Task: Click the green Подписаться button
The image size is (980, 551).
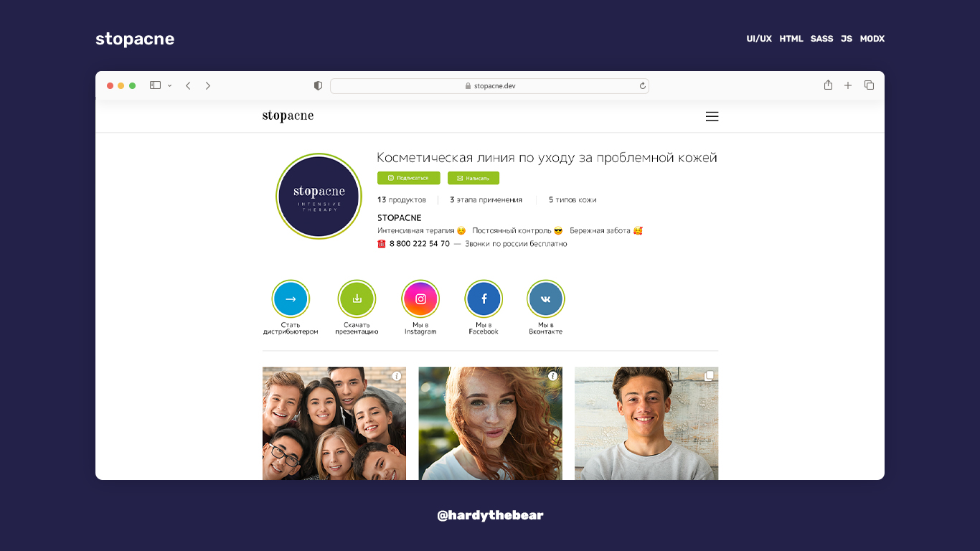Action: pyautogui.click(x=409, y=178)
